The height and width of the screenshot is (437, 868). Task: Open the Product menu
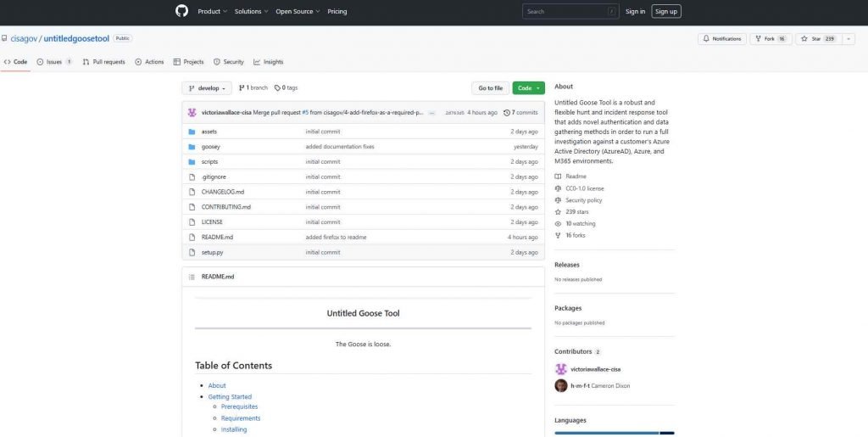(x=213, y=12)
